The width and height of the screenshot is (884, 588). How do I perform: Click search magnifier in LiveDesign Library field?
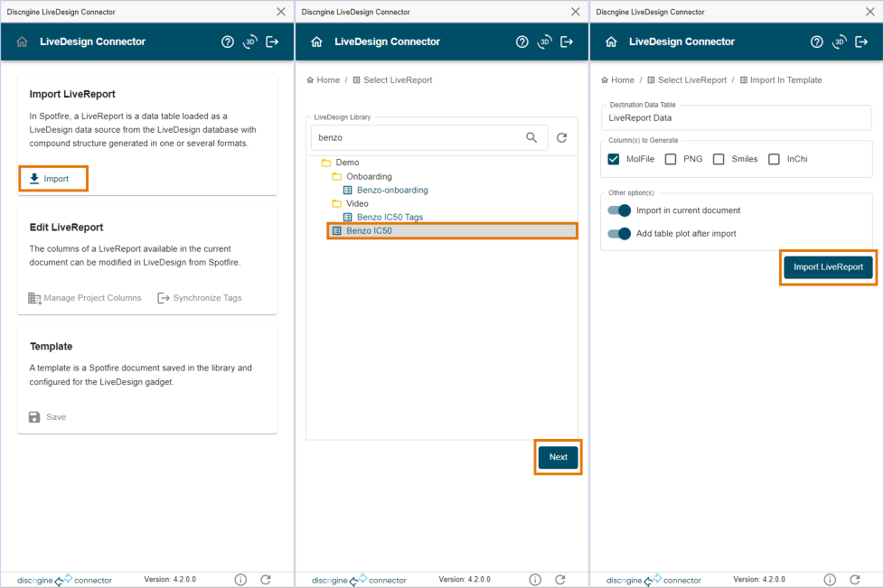531,137
